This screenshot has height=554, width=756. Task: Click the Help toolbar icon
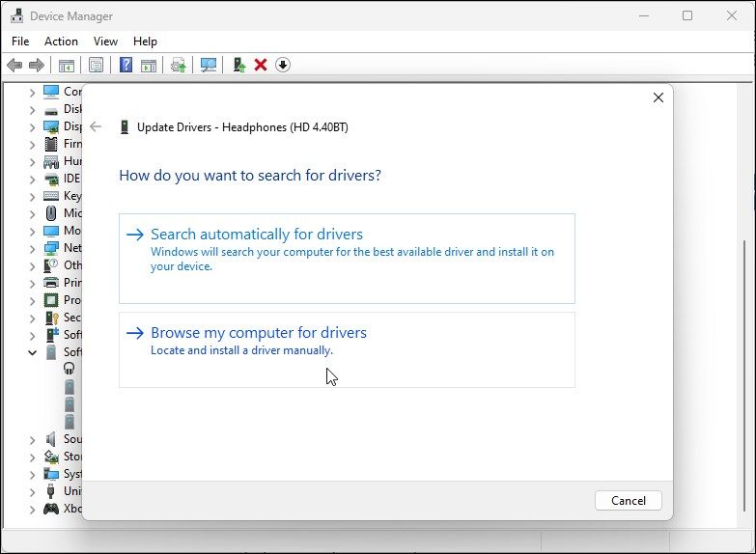pos(126,65)
